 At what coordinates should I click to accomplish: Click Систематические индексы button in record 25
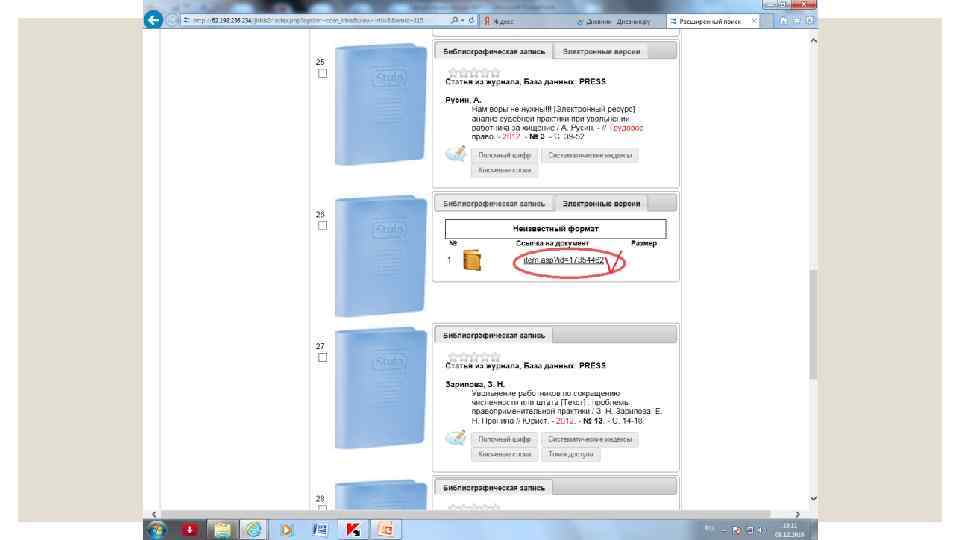click(x=590, y=156)
